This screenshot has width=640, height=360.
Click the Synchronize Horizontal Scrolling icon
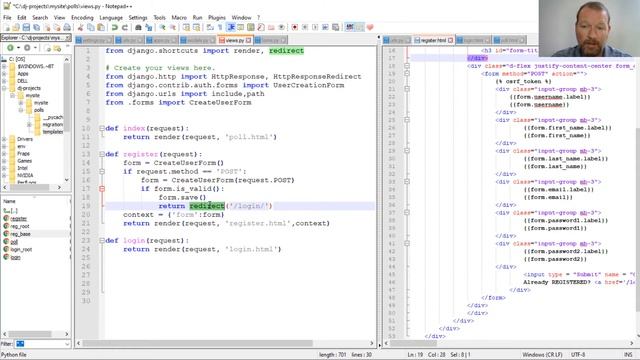pyautogui.click(x=196, y=27)
